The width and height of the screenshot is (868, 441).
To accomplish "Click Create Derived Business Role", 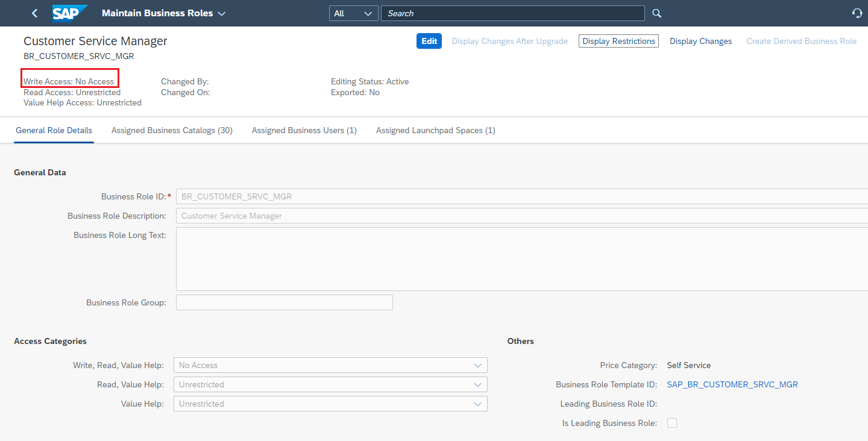I will 802,41.
